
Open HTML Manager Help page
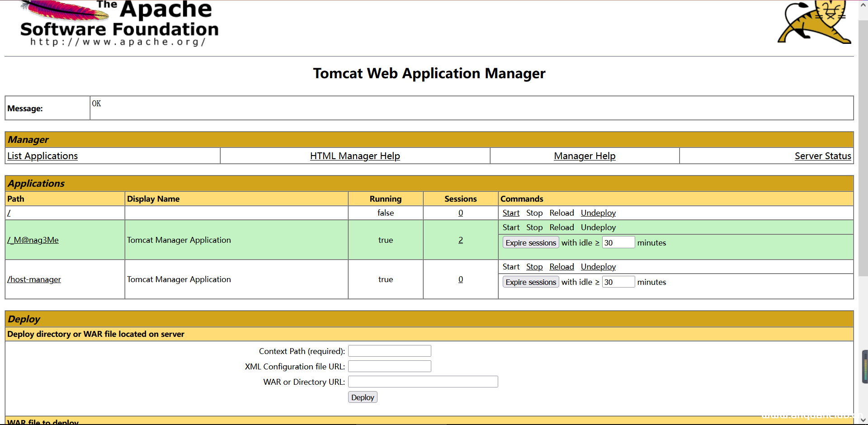coord(355,156)
